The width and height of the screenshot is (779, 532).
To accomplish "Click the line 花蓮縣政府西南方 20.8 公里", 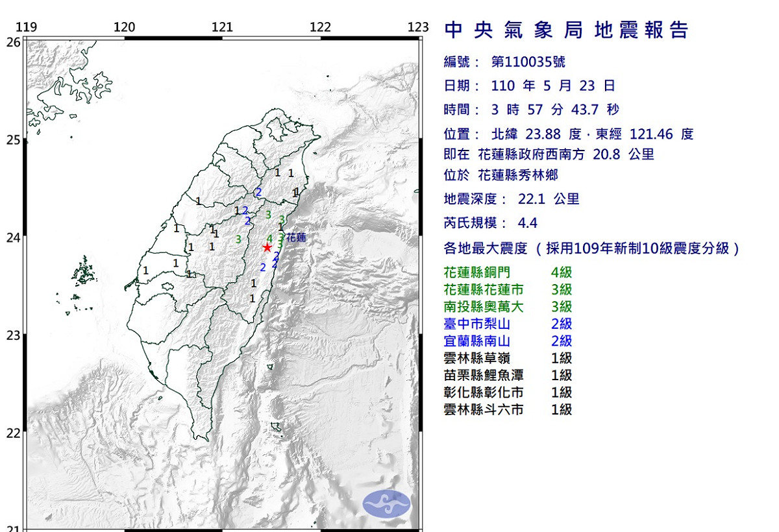I will (x=565, y=154).
